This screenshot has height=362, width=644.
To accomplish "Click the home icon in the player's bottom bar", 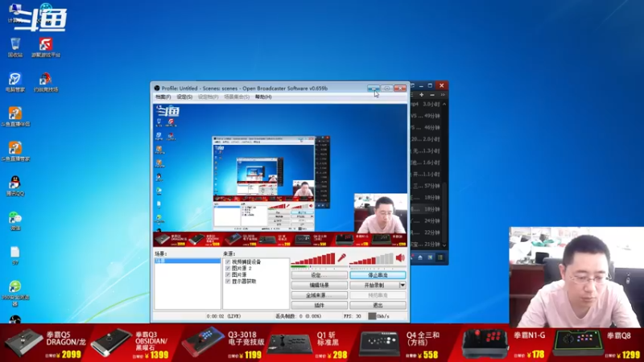I will (x=420, y=257).
